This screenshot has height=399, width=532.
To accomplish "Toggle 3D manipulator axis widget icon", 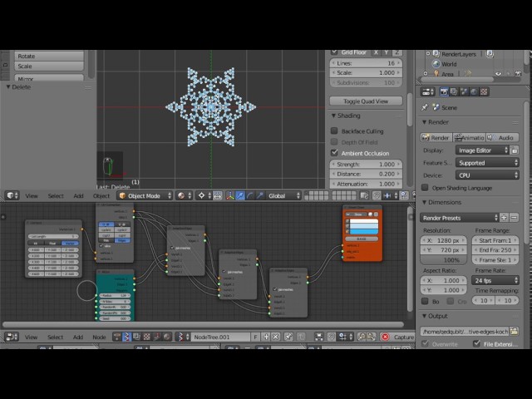I will (230, 196).
